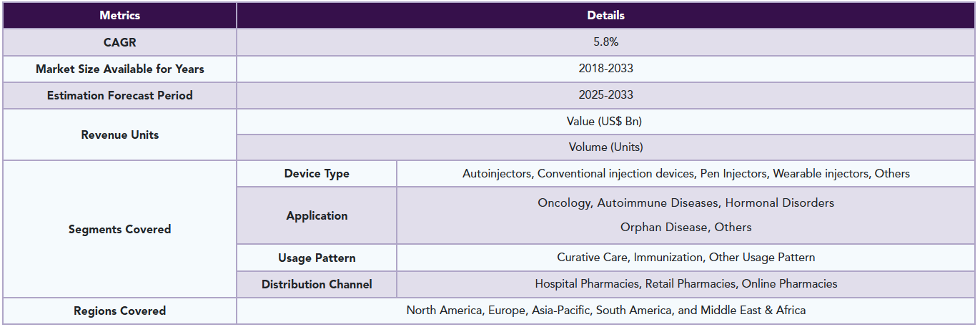Select the Regions Covered label
This screenshot has width=980, height=327.
point(119,311)
